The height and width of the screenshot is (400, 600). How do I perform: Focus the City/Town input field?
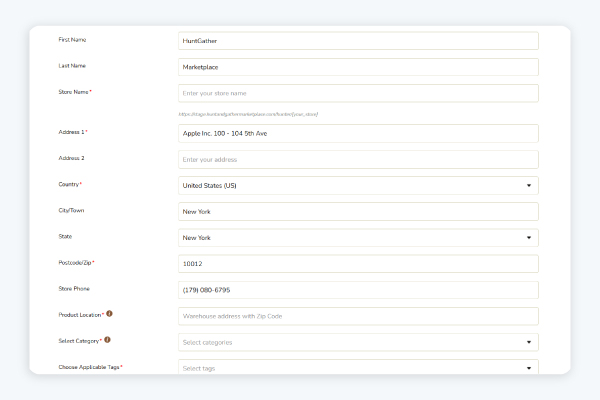point(357,211)
